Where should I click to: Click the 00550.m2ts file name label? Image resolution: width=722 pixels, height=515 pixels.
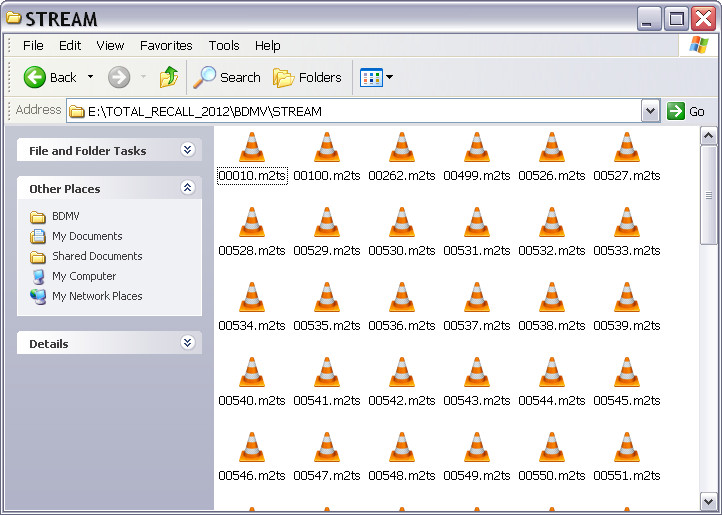coord(552,476)
